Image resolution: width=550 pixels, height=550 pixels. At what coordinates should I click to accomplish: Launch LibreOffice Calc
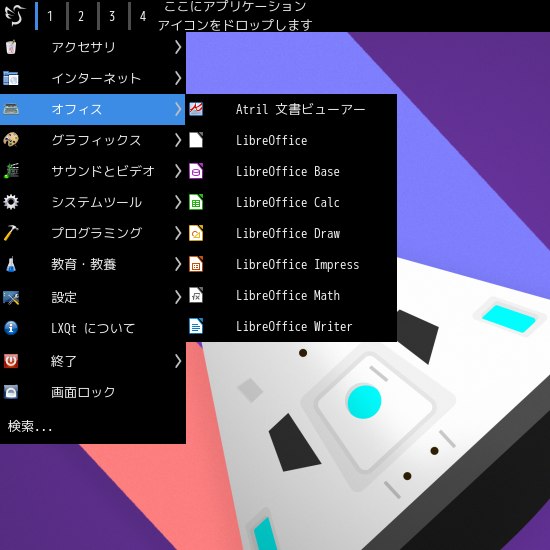coord(291,202)
